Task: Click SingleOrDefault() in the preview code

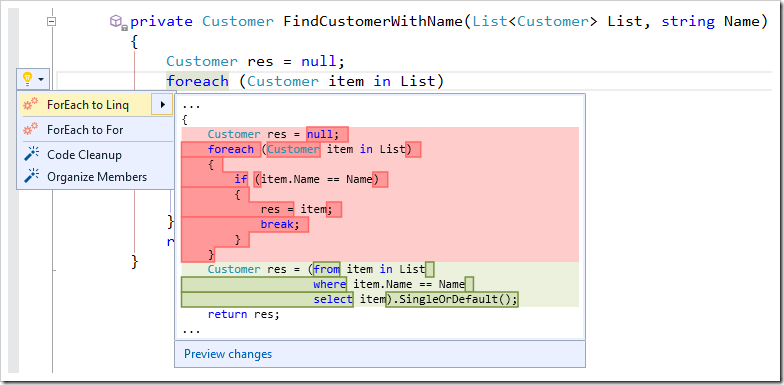Action: 454,299
